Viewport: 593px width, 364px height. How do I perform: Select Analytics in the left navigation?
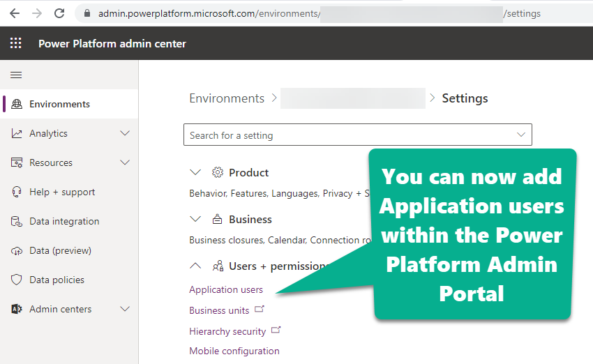point(69,133)
